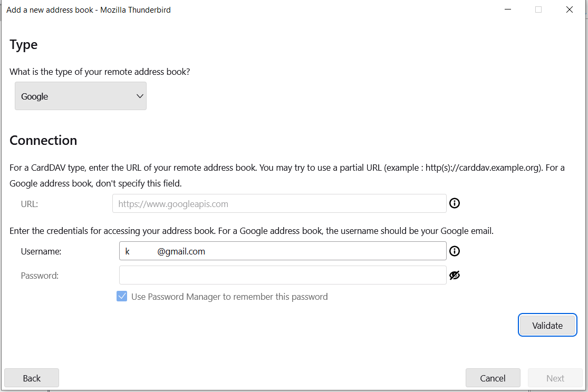Image resolution: width=588 pixels, height=392 pixels.
Task: Click the chevron arrow on the type selector
Action: coord(140,96)
